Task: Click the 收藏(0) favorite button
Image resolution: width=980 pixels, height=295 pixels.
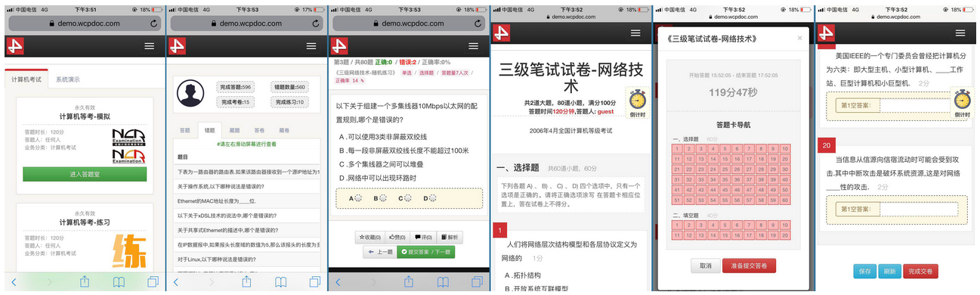Action: coord(371,238)
